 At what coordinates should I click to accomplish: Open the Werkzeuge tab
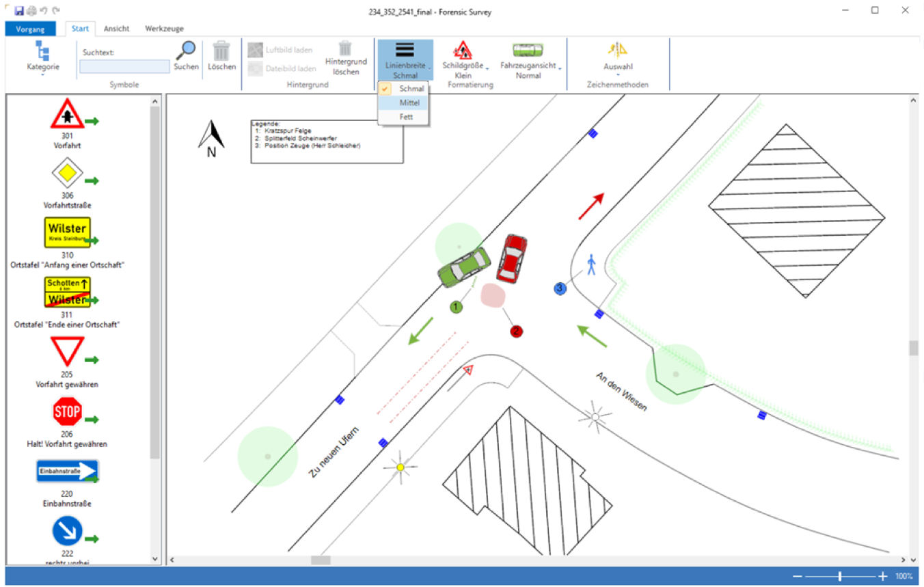[164, 29]
